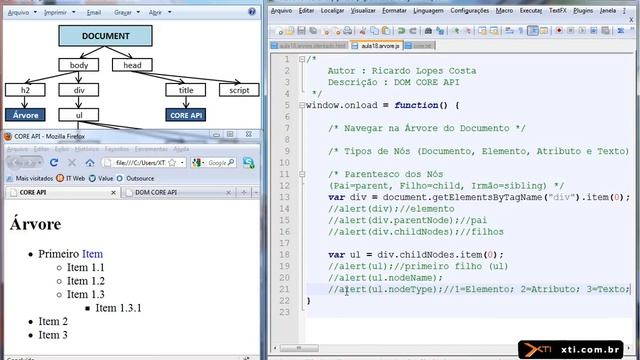Click the Cut scissors icon
Screen dimensions: 640x360
click(x=362, y=31)
